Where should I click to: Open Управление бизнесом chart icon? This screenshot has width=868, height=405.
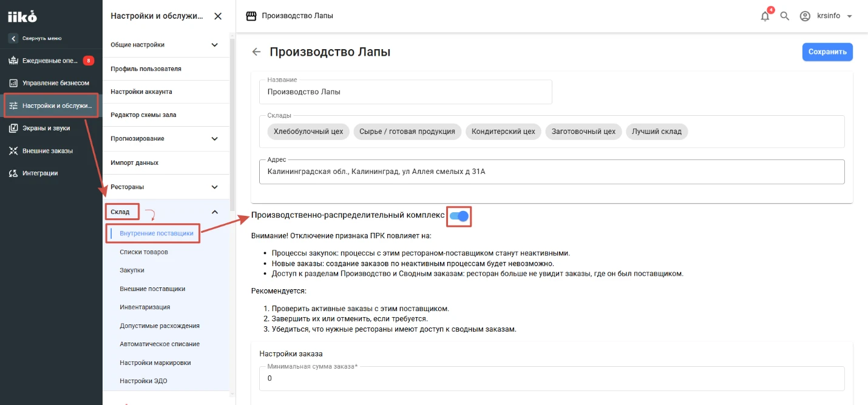tap(13, 83)
